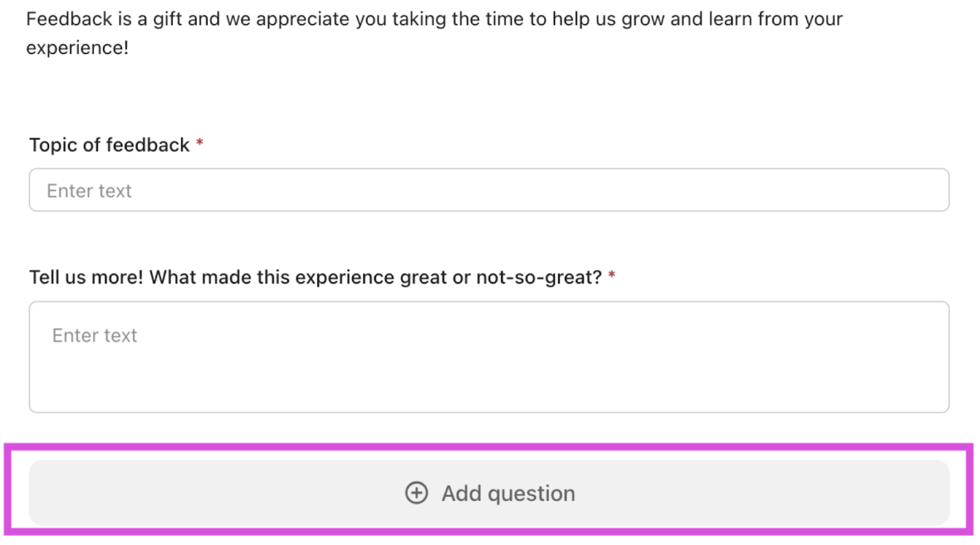Select the Topic of feedback question label
The width and height of the screenshot is (980, 545).
(110, 144)
